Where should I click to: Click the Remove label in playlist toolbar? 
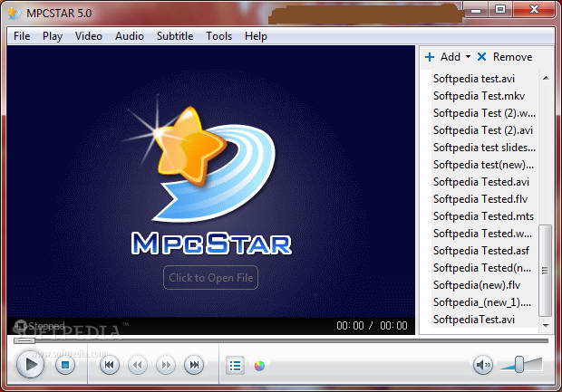tap(512, 57)
